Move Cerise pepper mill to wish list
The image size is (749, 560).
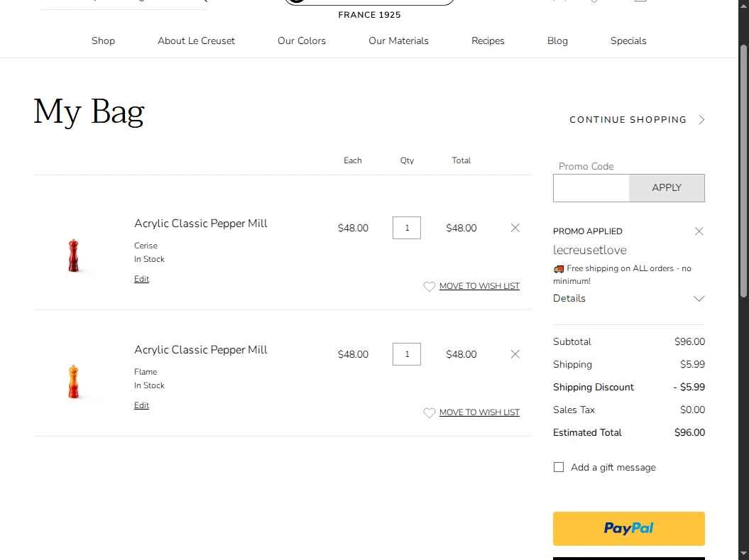click(x=479, y=286)
